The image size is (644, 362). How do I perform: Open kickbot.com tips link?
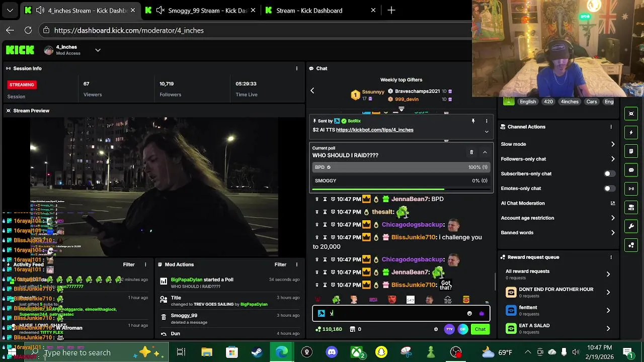(x=375, y=130)
